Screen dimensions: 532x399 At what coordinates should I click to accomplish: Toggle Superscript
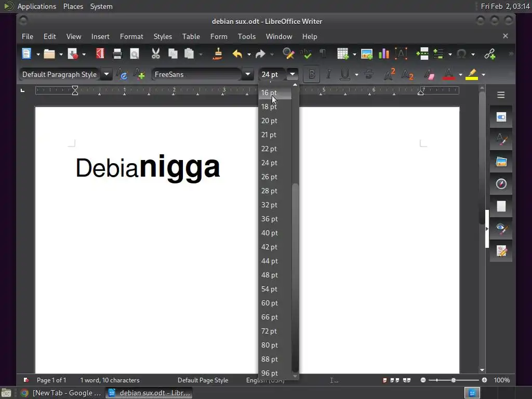pos(389,74)
